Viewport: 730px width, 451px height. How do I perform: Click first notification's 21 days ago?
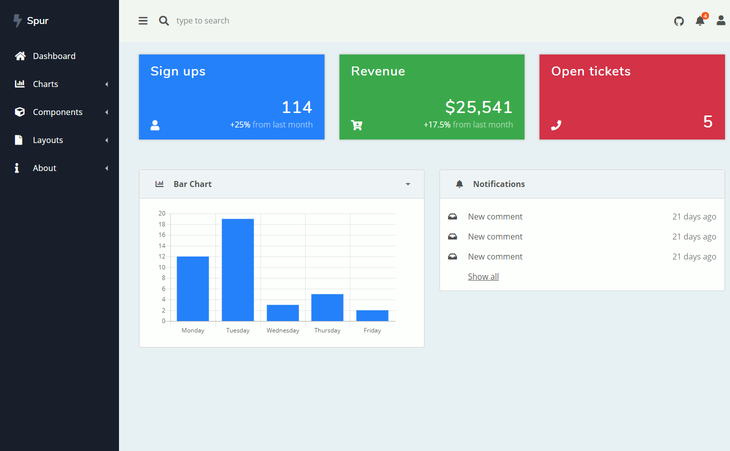(694, 216)
